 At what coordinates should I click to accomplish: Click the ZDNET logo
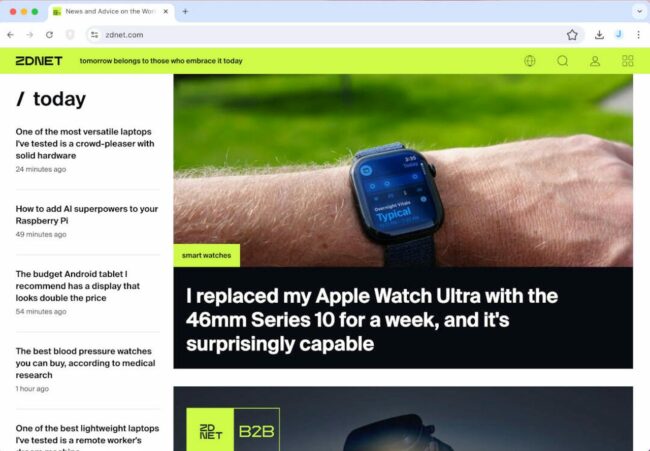[39, 61]
